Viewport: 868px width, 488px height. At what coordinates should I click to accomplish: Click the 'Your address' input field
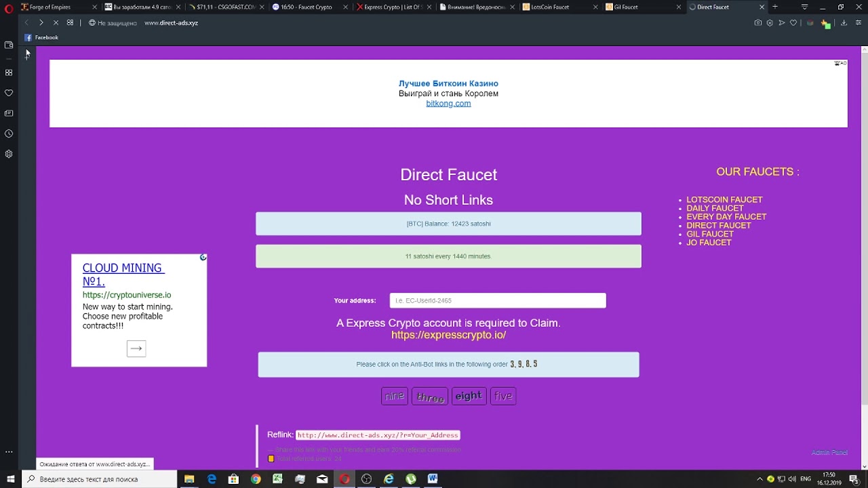click(498, 300)
